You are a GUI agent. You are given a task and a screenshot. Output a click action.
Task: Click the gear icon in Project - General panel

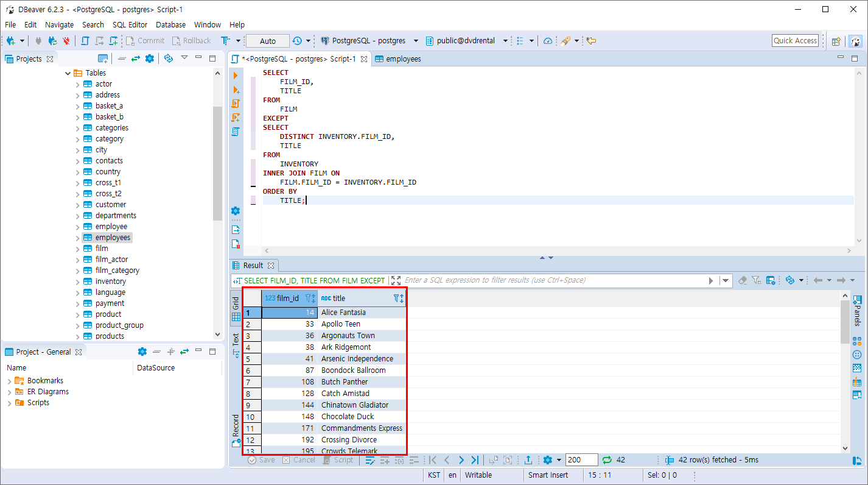pyautogui.click(x=142, y=352)
